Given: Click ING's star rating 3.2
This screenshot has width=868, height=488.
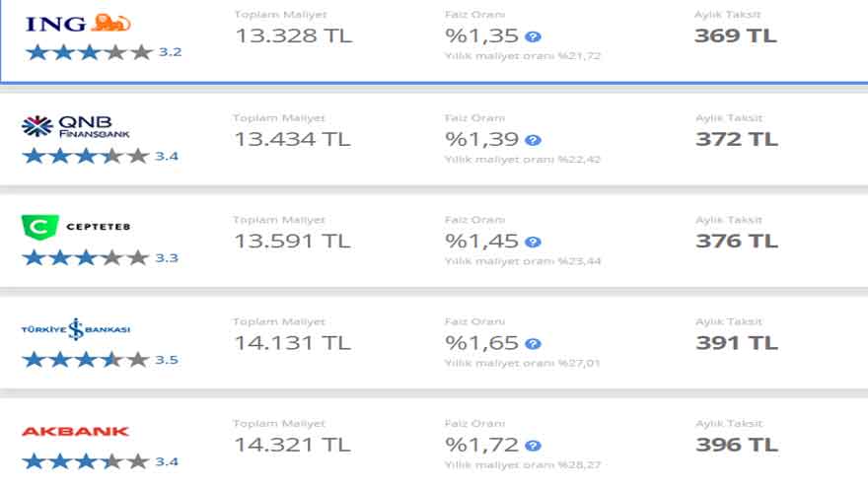Looking at the screenshot, I should point(104,52).
